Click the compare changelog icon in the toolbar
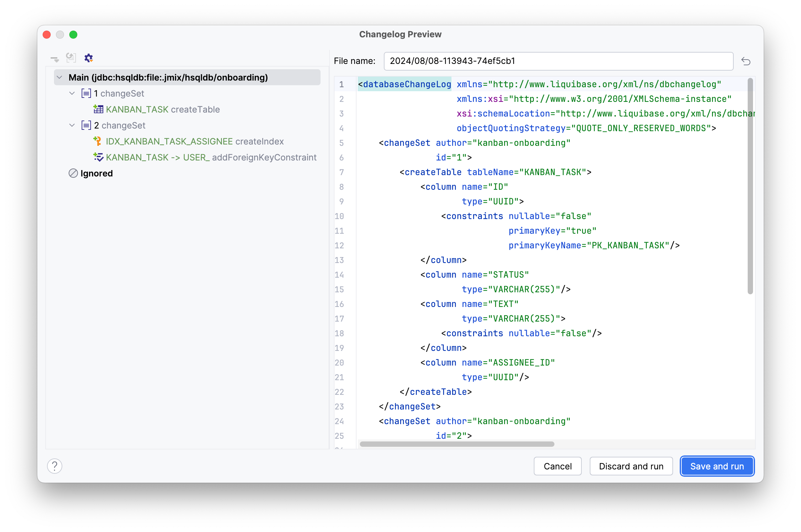This screenshot has height=532, width=801. pos(71,58)
